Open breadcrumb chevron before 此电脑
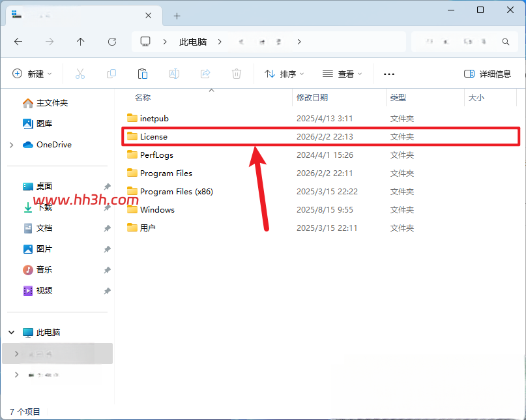The width and height of the screenshot is (526, 420). (165, 42)
